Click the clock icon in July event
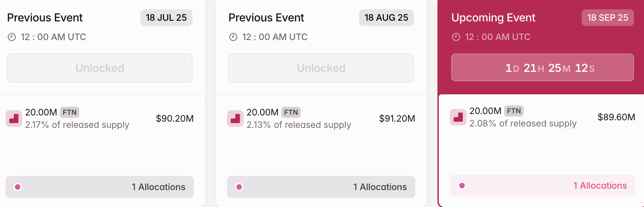 tap(12, 37)
